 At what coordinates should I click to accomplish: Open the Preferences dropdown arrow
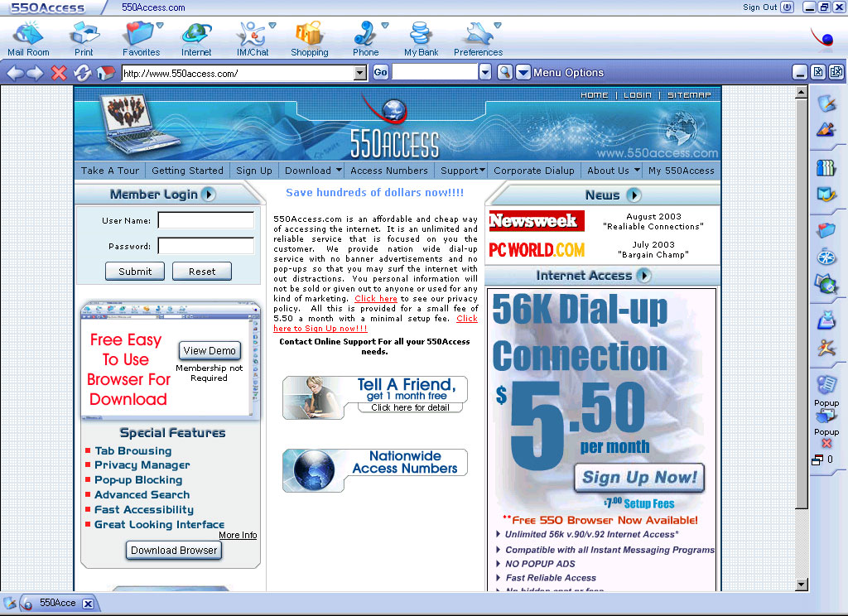tap(498, 25)
